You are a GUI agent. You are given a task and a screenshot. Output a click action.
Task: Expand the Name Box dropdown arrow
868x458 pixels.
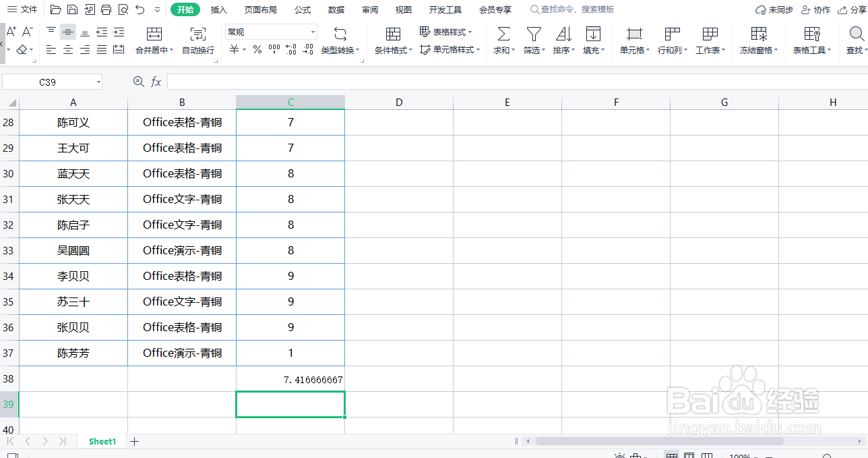(x=98, y=82)
